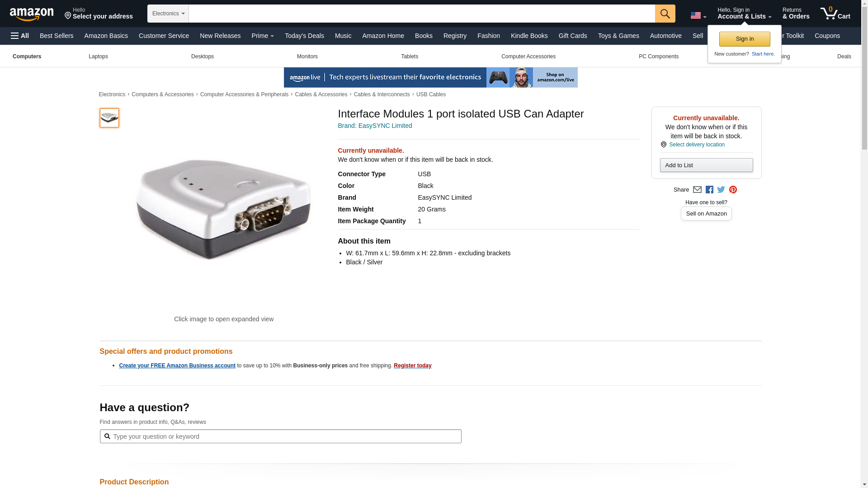The image size is (868, 488).
Task: Open Today's Deals in navigation bar
Action: click(304, 36)
